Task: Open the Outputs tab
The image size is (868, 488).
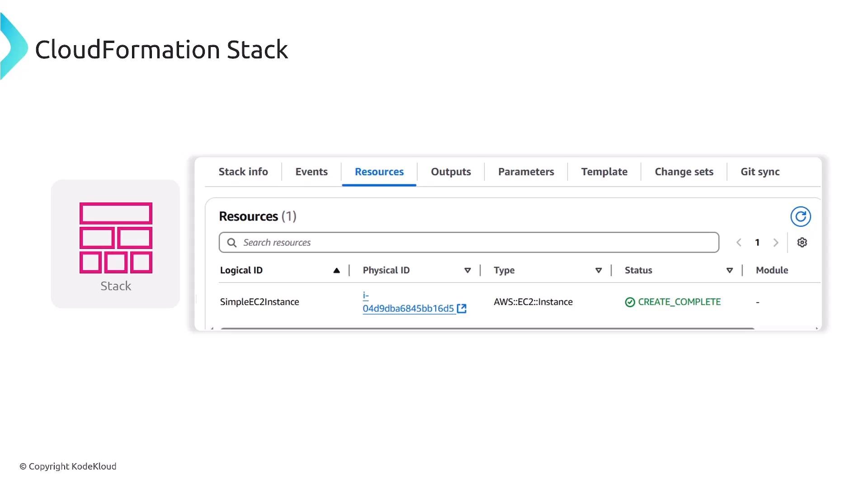Action: pos(451,172)
